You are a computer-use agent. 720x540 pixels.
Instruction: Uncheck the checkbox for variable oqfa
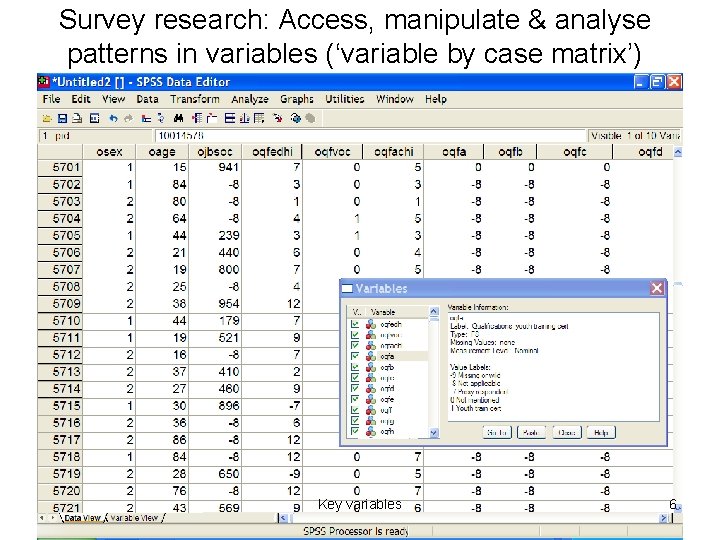pos(355,356)
